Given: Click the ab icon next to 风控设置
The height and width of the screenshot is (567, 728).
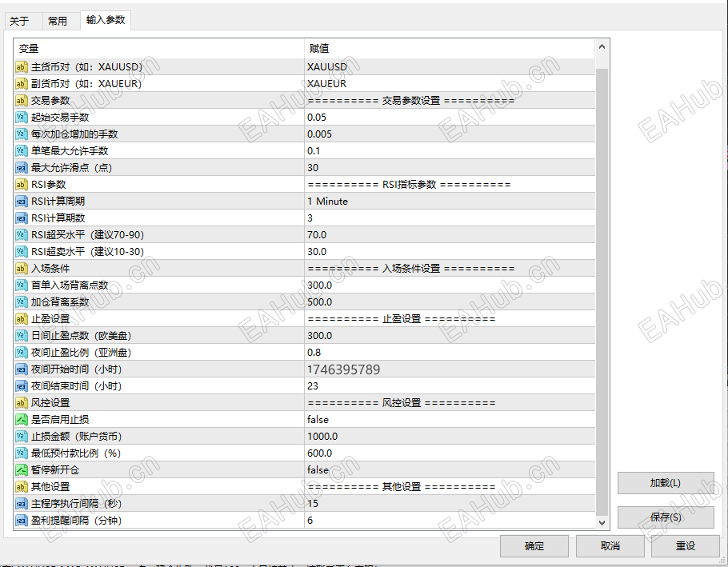Looking at the screenshot, I should 20,402.
